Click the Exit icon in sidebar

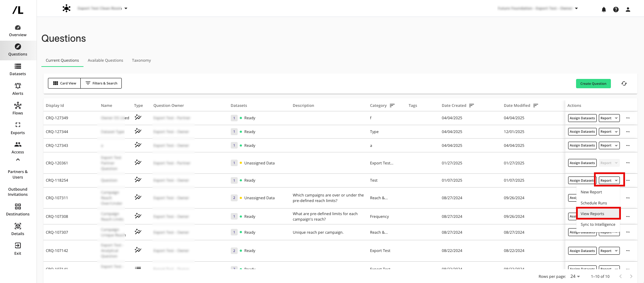point(18,245)
